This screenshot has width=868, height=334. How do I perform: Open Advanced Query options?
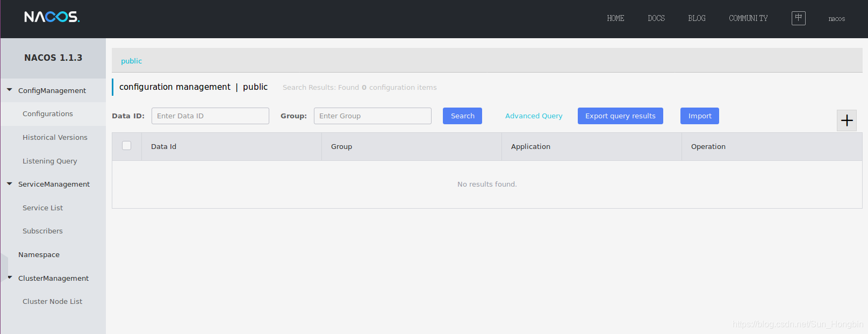tap(534, 116)
